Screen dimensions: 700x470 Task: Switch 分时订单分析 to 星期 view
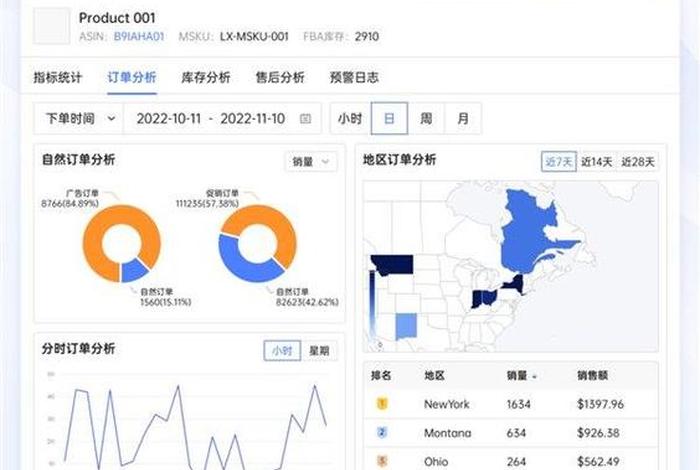319,350
